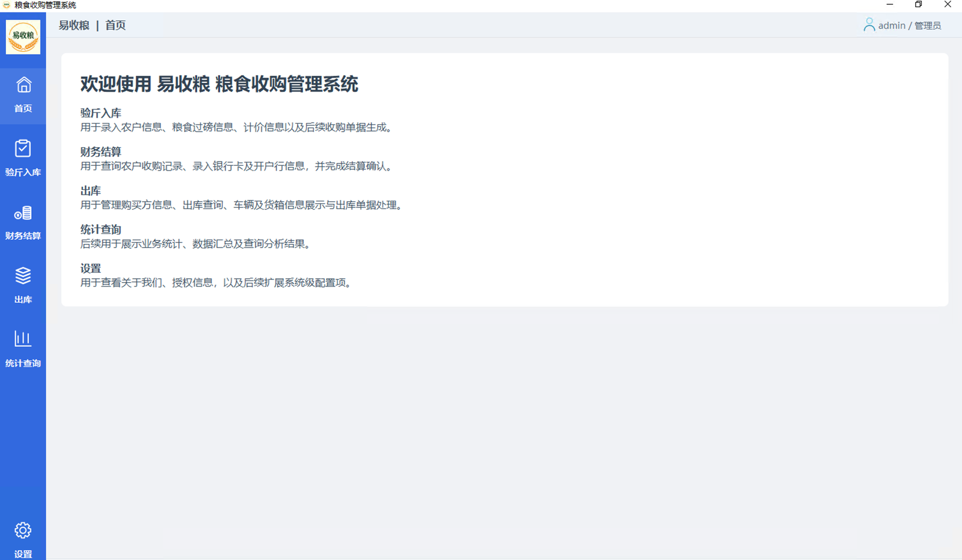Select the 设置 sidebar label
Viewport: 962px width, 560px height.
[x=23, y=554]
